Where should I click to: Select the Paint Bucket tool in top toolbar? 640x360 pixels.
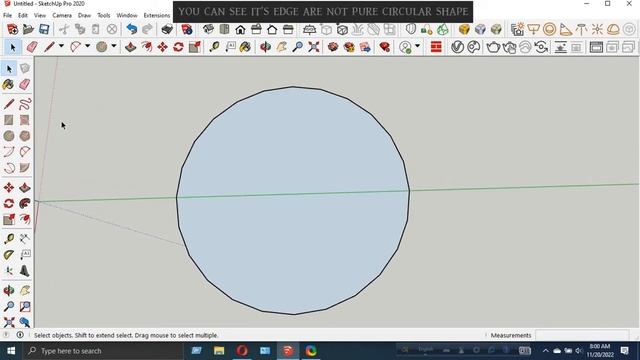pyautogui.click(x=245, y=47)
